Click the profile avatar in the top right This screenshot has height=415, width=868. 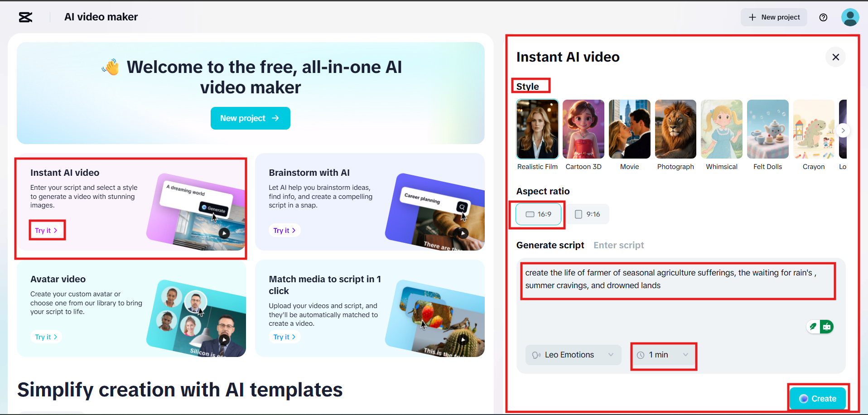[x=850, y=17]
